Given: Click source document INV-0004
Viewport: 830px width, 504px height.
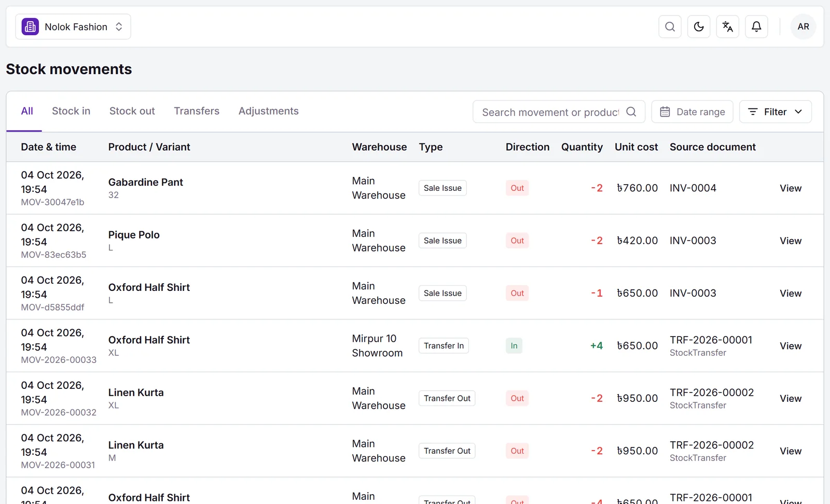Looking at the screenshot, I should (x=693, y=188).
